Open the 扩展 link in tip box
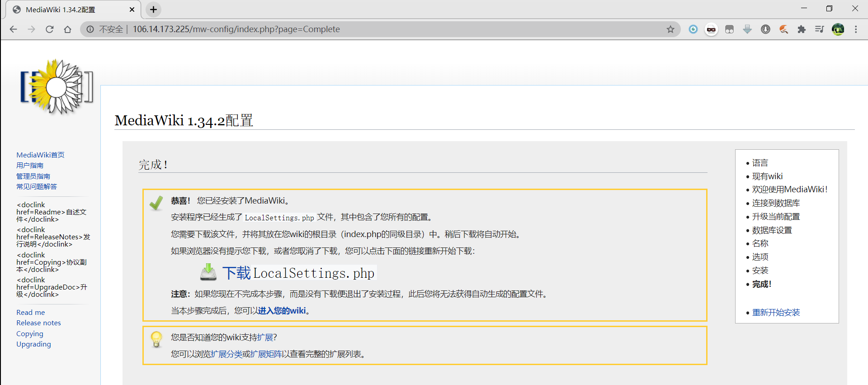 (265, 337)
